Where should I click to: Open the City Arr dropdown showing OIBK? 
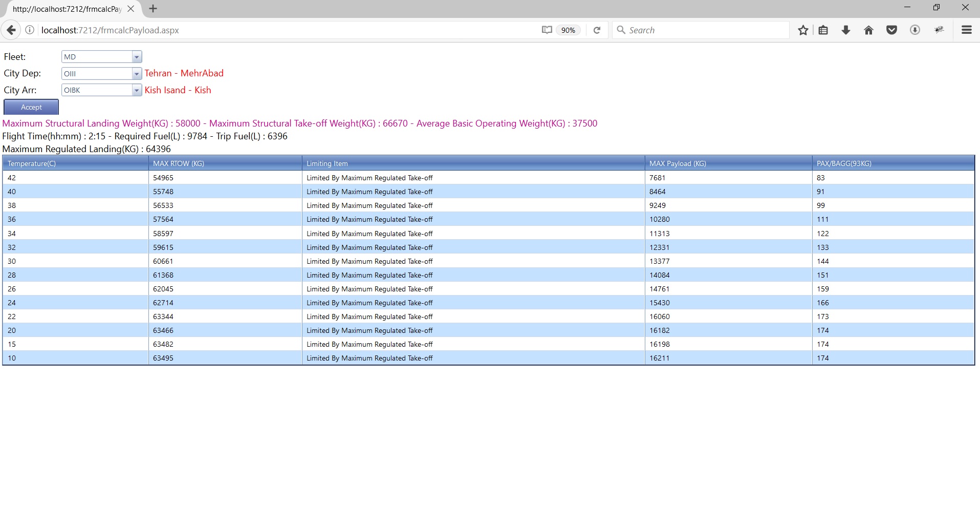tap(136, 90)
